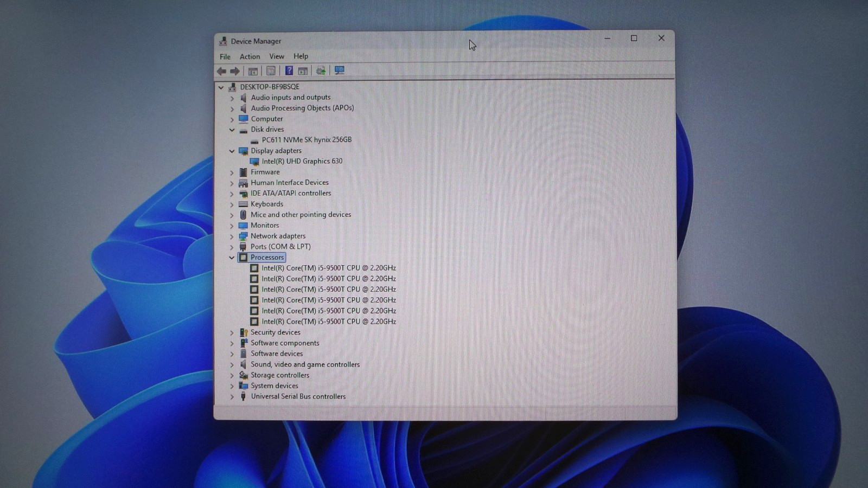Open the Action menu
This screenshot has width=868, height=488.
coord(250,56)
